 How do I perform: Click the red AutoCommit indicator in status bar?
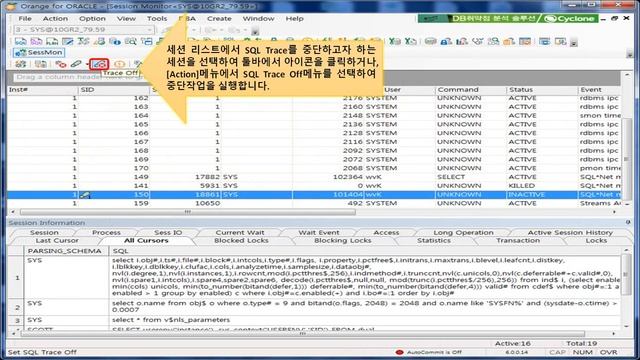tap(399, 352)
